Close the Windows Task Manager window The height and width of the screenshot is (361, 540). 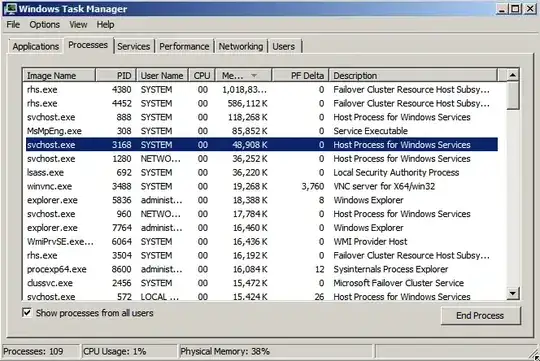(530, 9)
